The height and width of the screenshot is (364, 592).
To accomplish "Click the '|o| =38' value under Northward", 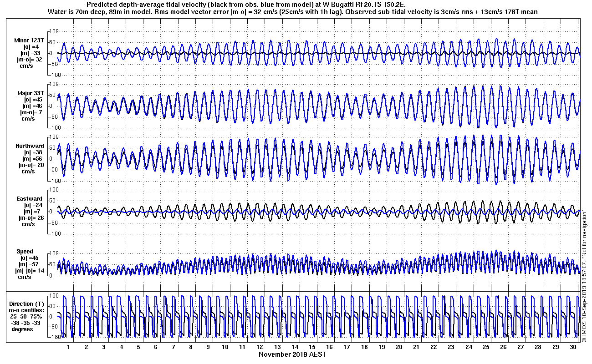I will point(32,152).
